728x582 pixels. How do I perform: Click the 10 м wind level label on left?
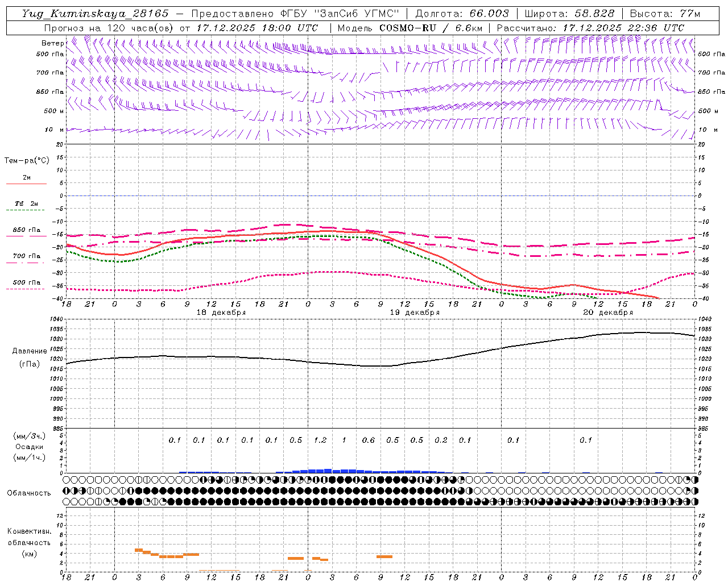click(55, 130)
